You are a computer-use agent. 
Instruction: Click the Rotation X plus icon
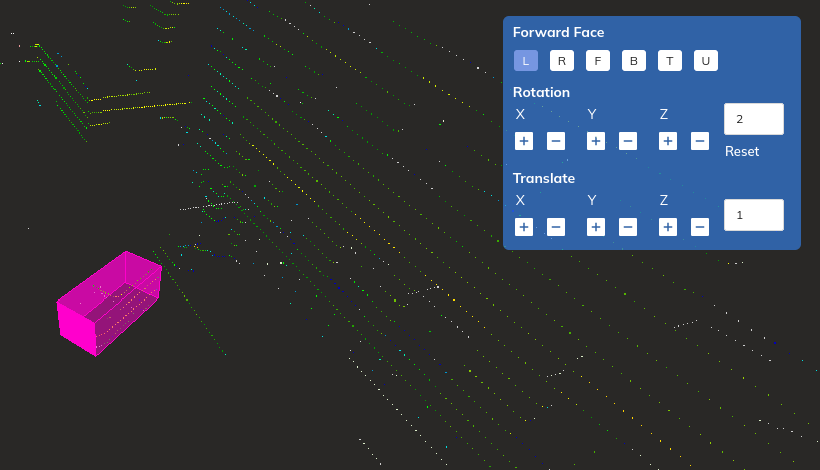pos(523,141)
